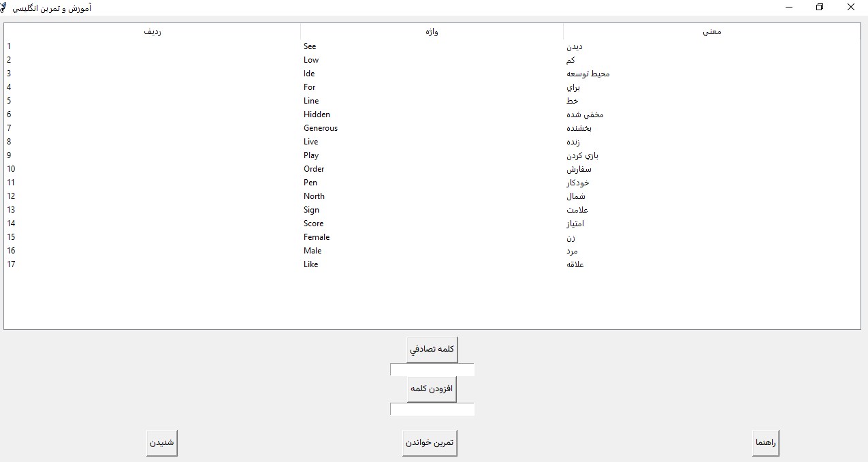Click the meaning مخفي شده
The width and height of the screenshot is (868, 462).
coord(585,114)
